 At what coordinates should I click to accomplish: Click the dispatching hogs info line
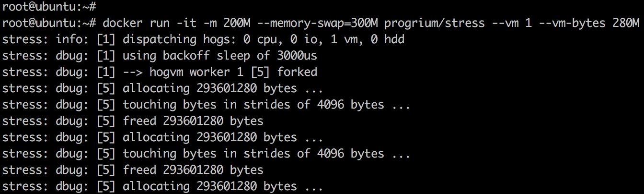(203, 39)
